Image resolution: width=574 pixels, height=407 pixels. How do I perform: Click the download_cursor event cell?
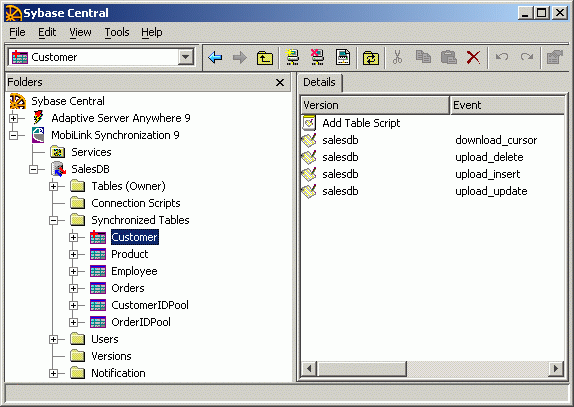click(x=496, y=140)
